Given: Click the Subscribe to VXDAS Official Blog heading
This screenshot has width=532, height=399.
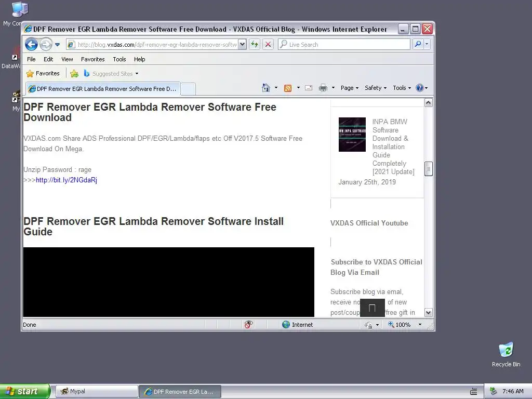Looking at the screenshot, I should [x=376, y=267].
